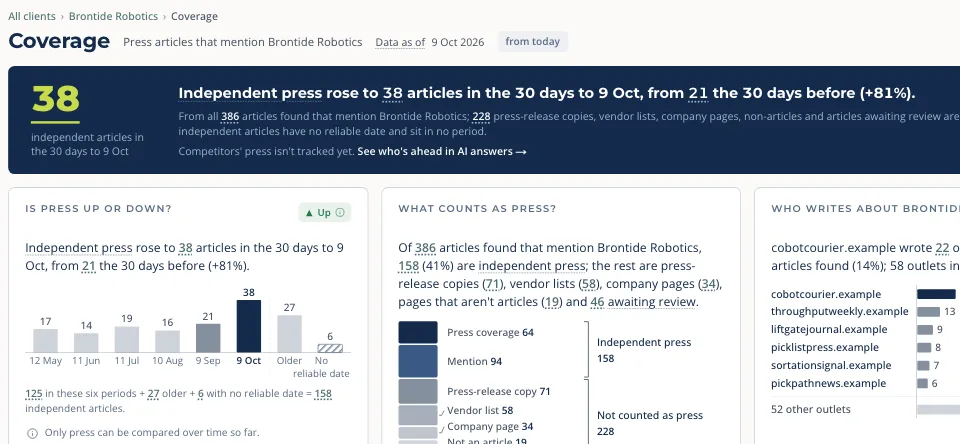The width and height of the screenshot is (960, 444).
Task: Select the pickpathnews.example outlet row
Action: (x=865, y=383)
